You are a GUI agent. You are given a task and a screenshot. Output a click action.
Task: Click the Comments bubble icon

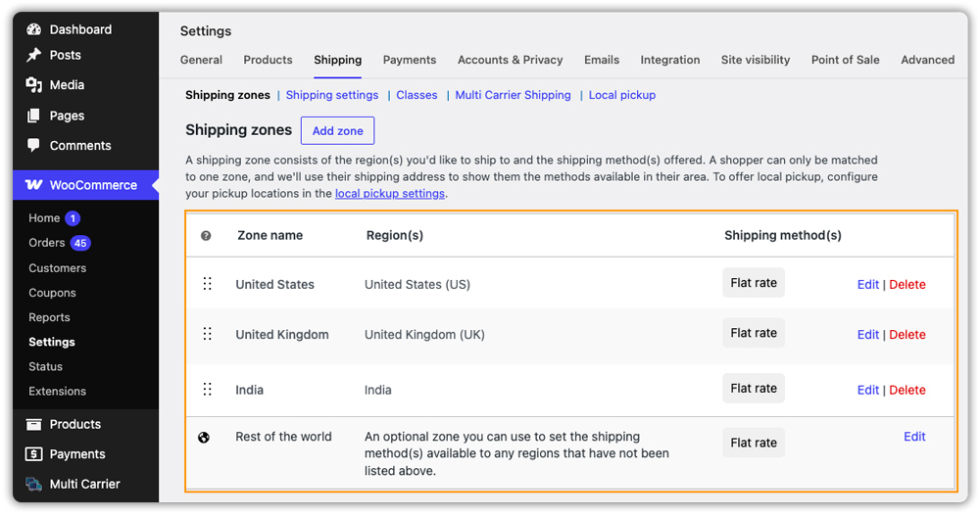tap(33, 145)
